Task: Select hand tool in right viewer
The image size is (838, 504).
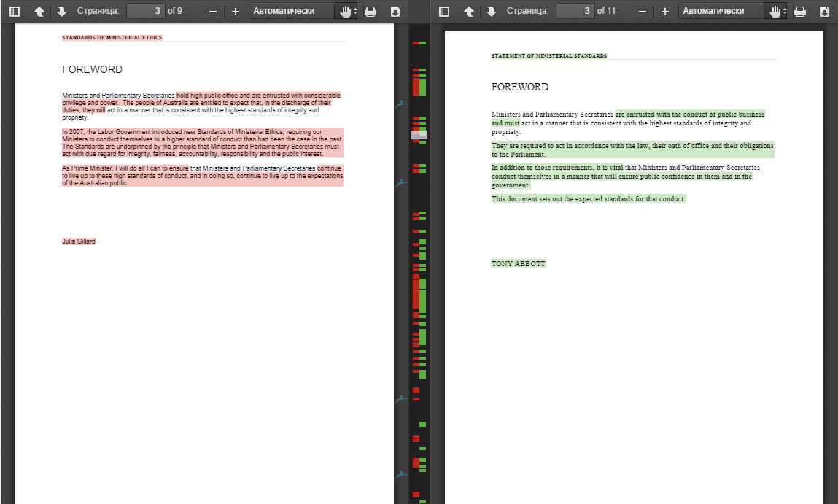Action: (x=777, y=11)
